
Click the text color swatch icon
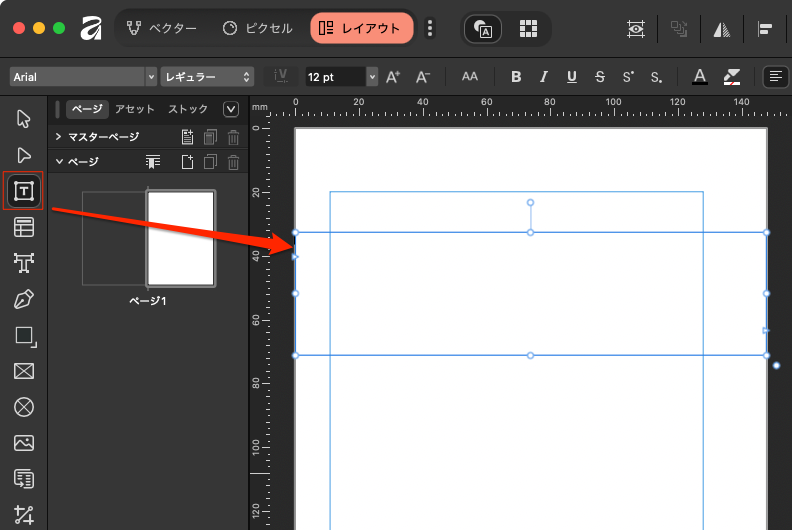(x=700, y=77)
